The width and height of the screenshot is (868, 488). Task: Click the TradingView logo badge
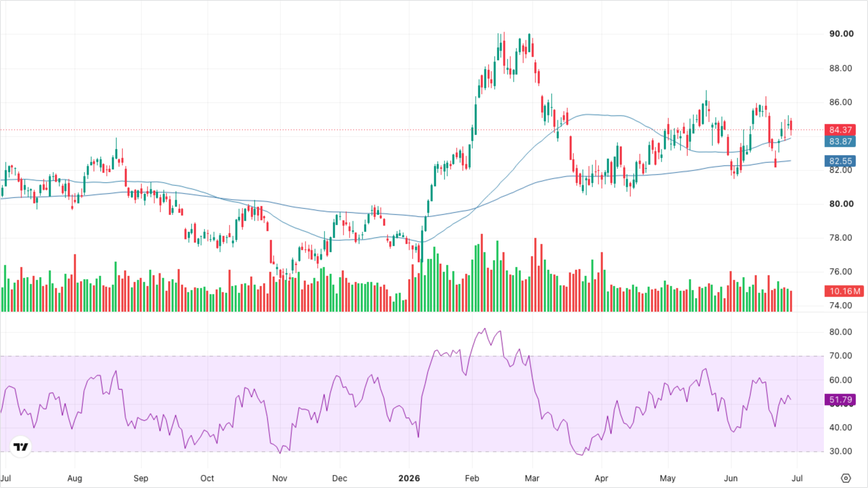pos(21,447)
